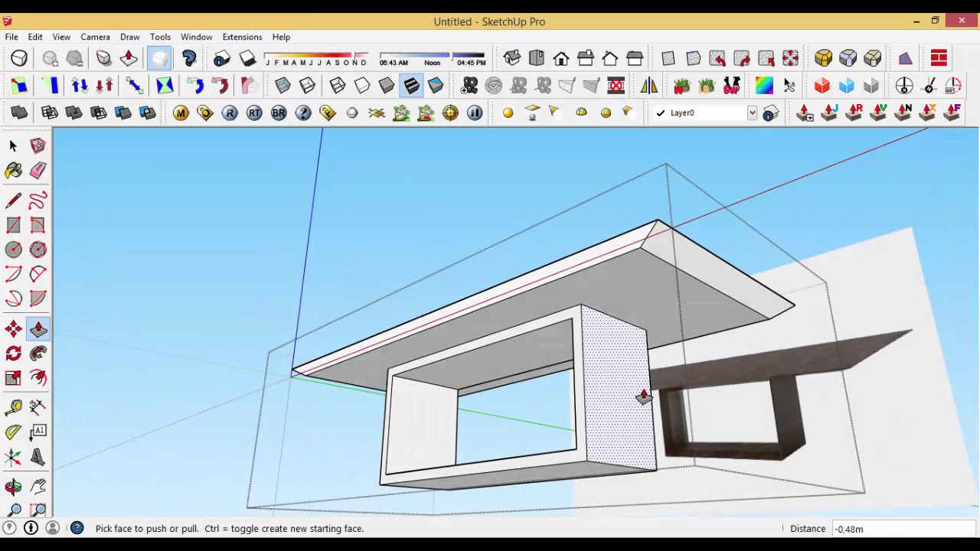Select the 3D Text tool

[38, 458]
